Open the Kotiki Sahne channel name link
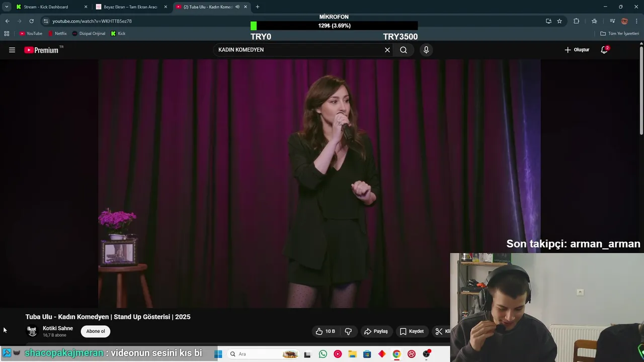Image resolution: width=644 pixels, height=362 pixels. pos(58,328)
